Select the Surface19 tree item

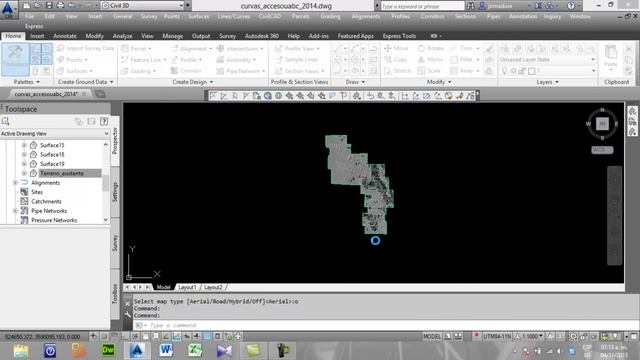pos(52,164)
